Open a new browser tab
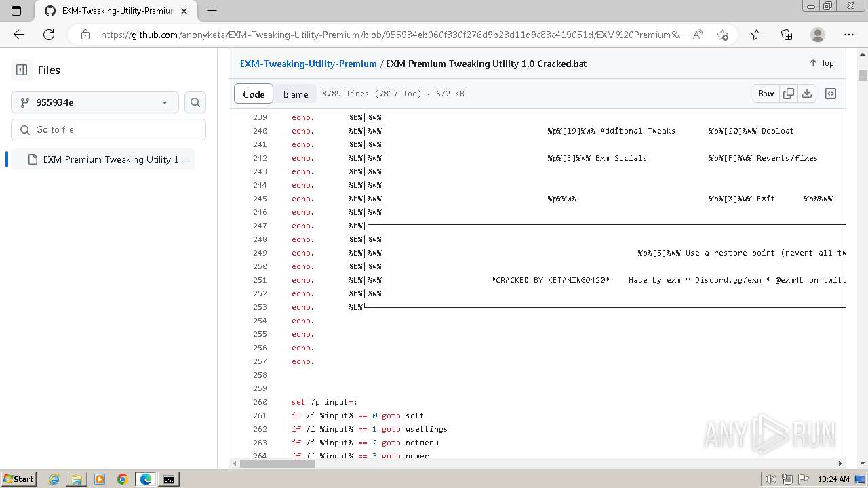 212,11
